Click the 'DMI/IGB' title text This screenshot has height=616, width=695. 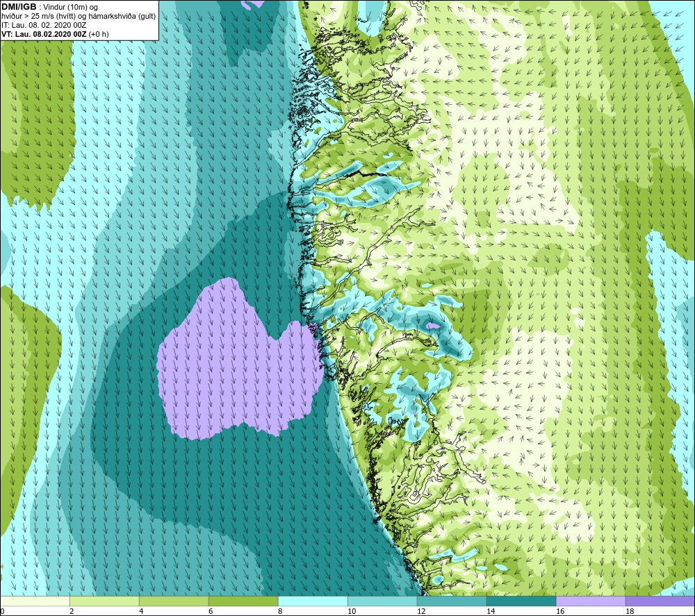click(x=19, y=7)
